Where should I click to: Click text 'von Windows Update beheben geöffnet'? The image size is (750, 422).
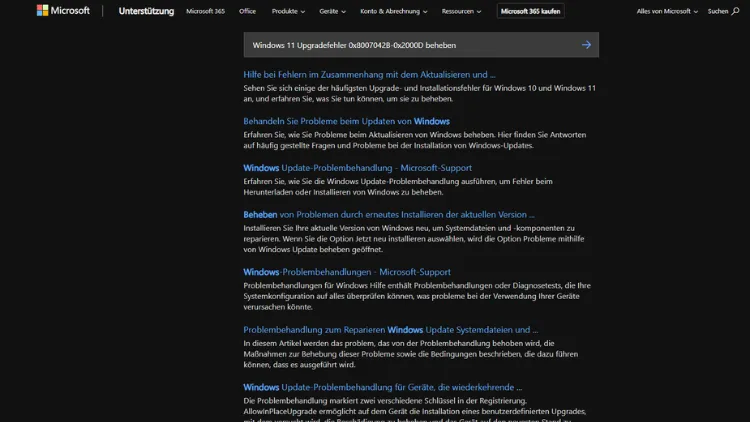[313, 249]
